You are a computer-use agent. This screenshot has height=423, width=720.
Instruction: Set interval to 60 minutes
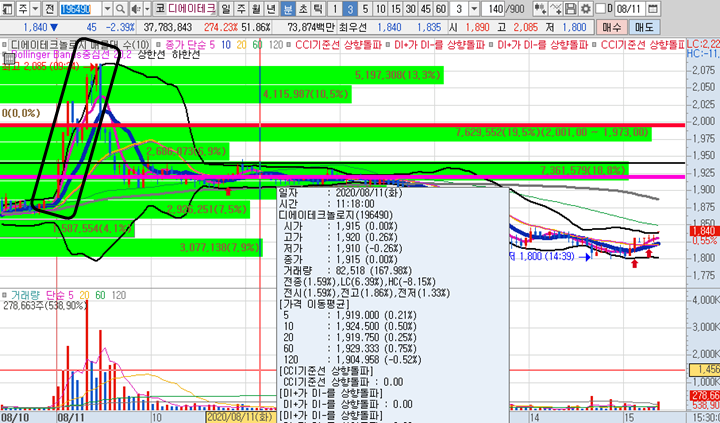click(441, 8)
